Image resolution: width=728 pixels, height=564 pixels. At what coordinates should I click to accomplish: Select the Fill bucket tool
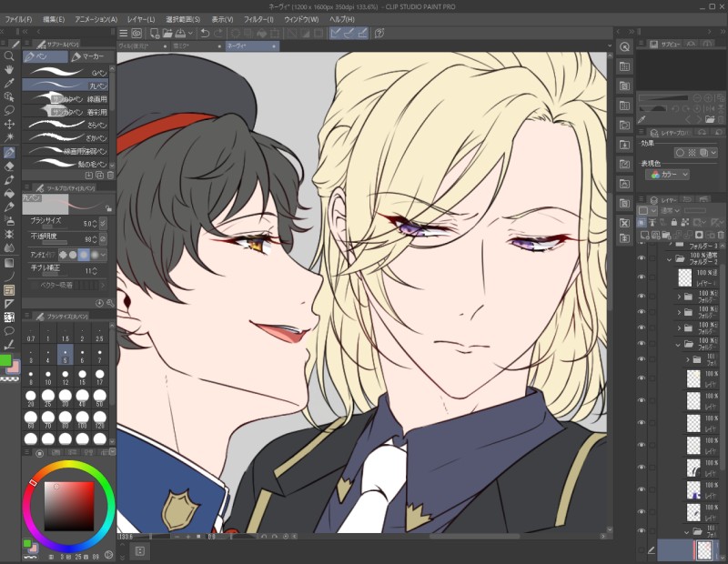coord(9,194)
